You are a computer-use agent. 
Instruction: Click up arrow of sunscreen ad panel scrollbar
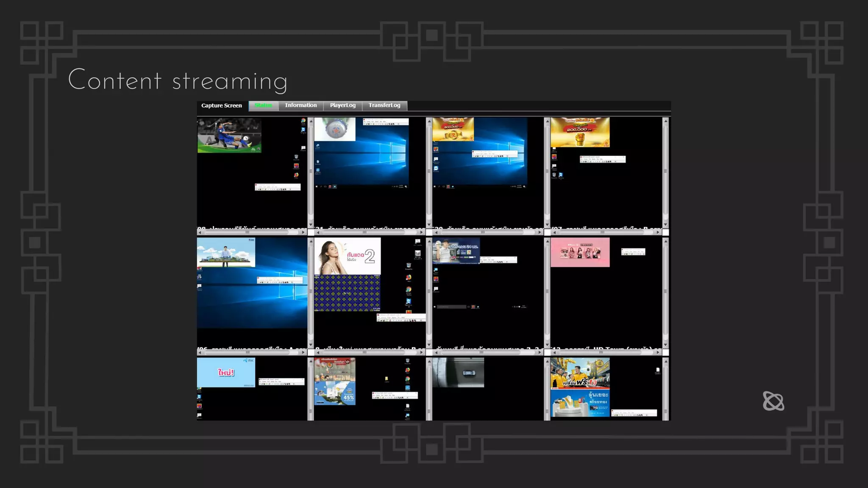pos(429,241)
